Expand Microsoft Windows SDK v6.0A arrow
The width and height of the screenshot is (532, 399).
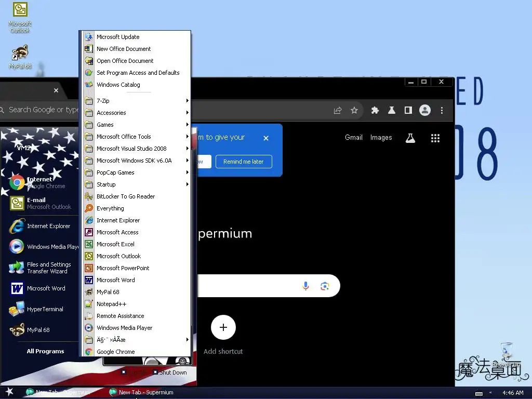[187, 160]
